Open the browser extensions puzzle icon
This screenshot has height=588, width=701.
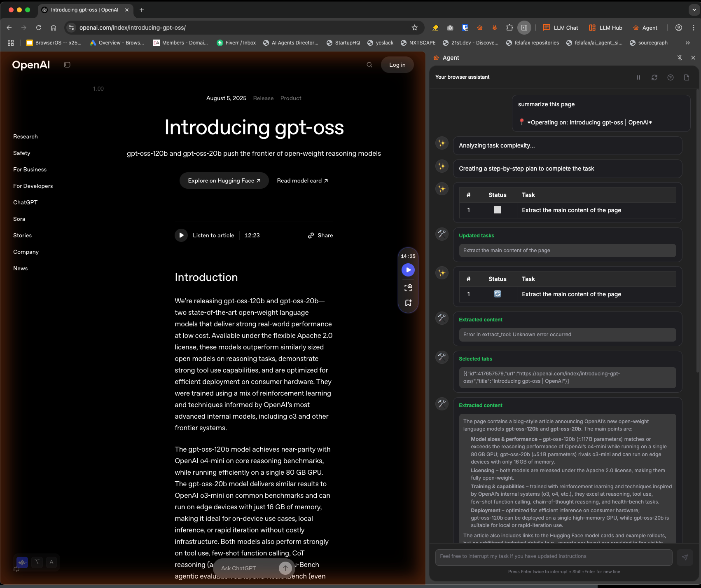(x=509, y=28)
